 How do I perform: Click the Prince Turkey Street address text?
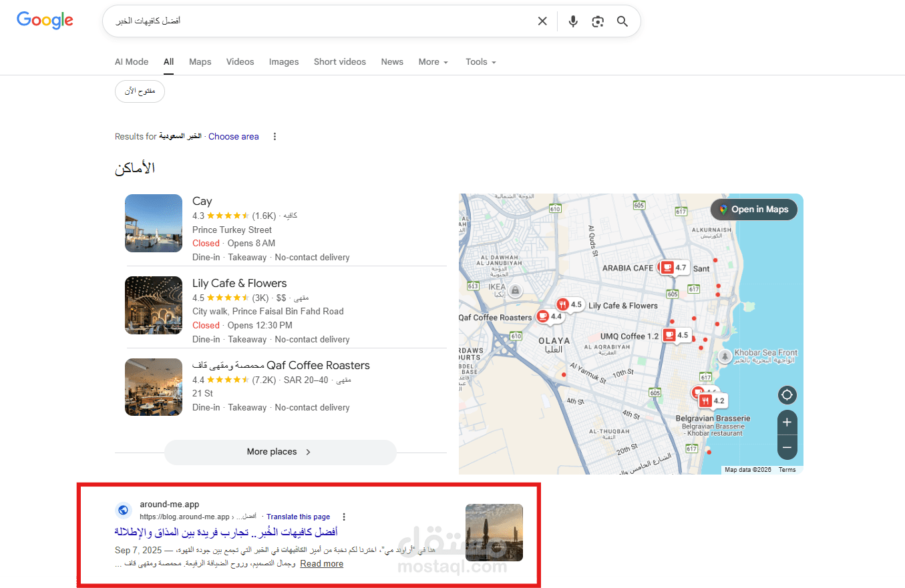pos(232,230)
